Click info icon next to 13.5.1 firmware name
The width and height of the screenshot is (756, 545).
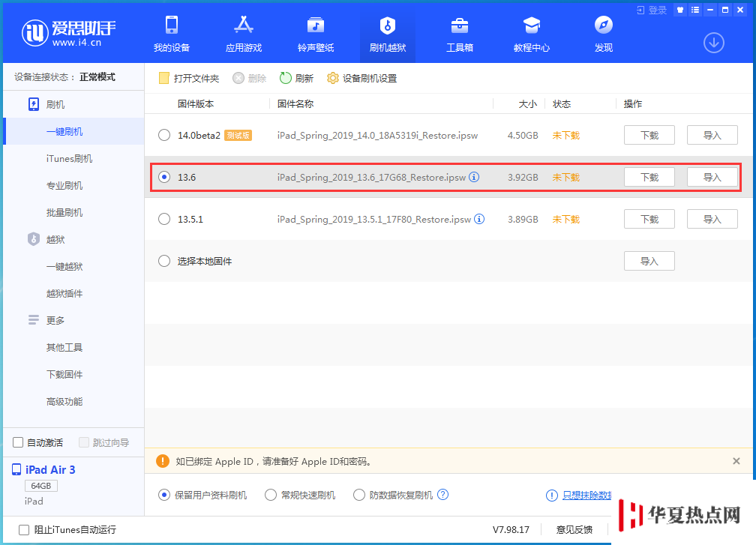click(479, 219)
